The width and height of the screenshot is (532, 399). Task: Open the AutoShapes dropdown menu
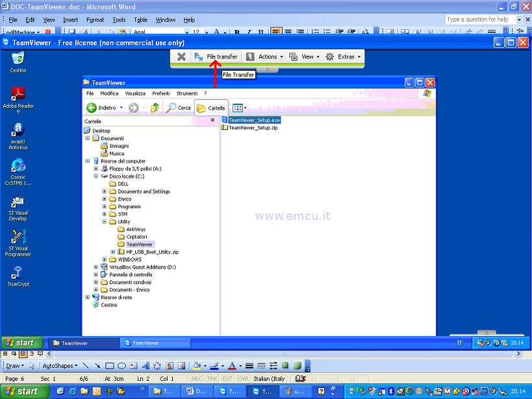[60, 366]
